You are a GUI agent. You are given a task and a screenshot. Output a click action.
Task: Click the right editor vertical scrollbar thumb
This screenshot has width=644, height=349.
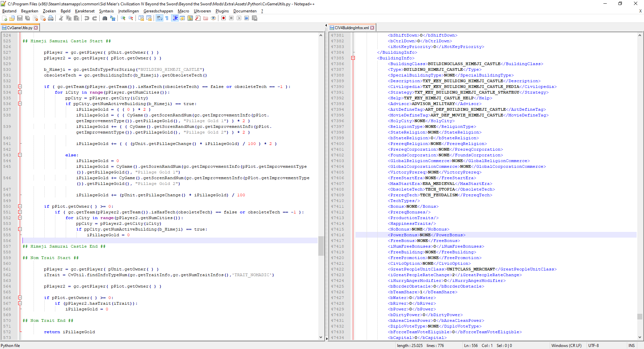coord(640,316)
